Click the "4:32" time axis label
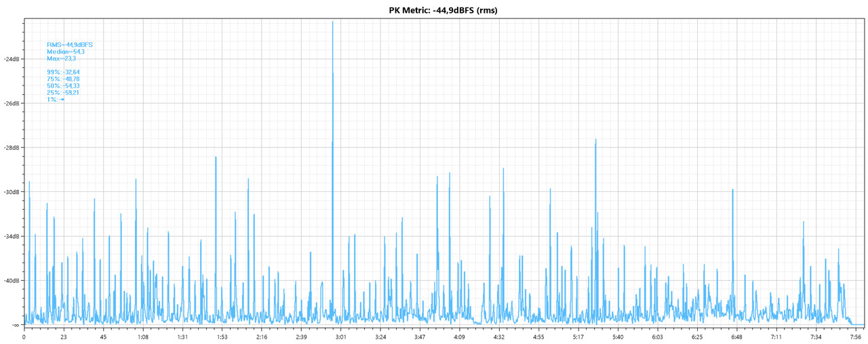The image size is (868, 344). pyautogui.click(x=499, y=337)
